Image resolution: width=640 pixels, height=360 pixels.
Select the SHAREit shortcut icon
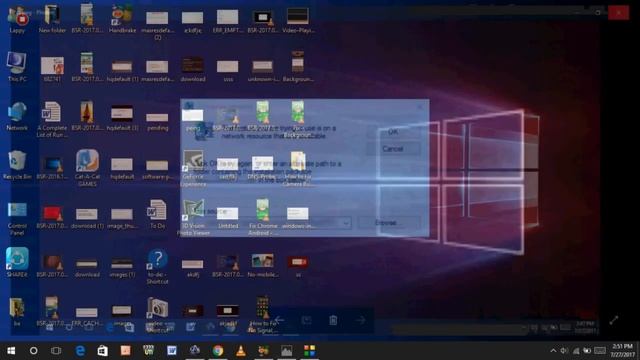click(17, 262)
